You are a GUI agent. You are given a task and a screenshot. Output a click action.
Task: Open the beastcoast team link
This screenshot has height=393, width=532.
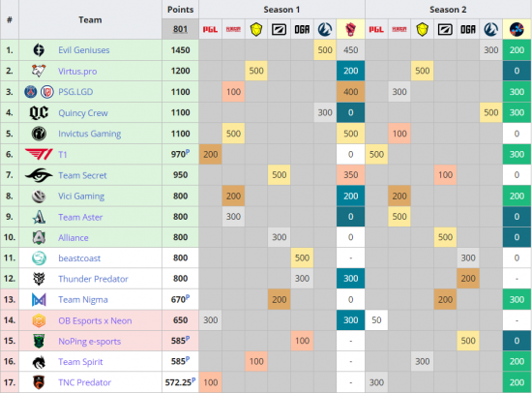pyautogui.click(x=79, y=258)
